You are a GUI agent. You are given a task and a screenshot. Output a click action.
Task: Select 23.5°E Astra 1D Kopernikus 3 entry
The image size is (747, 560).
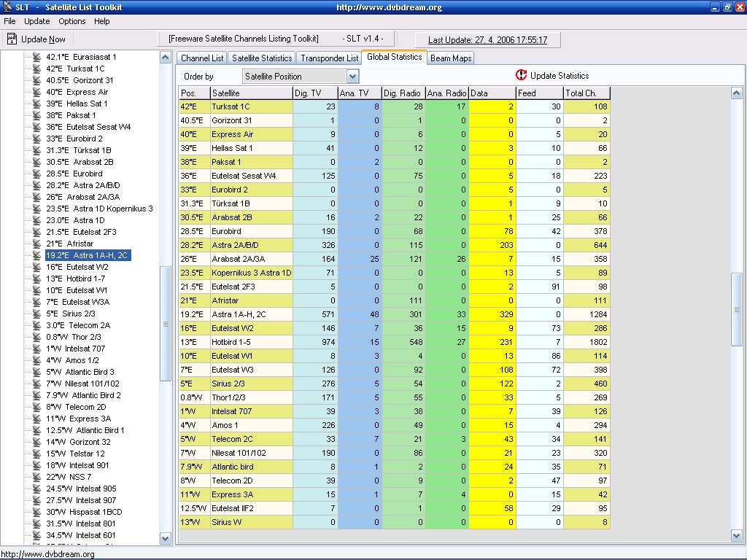point(99,209)
